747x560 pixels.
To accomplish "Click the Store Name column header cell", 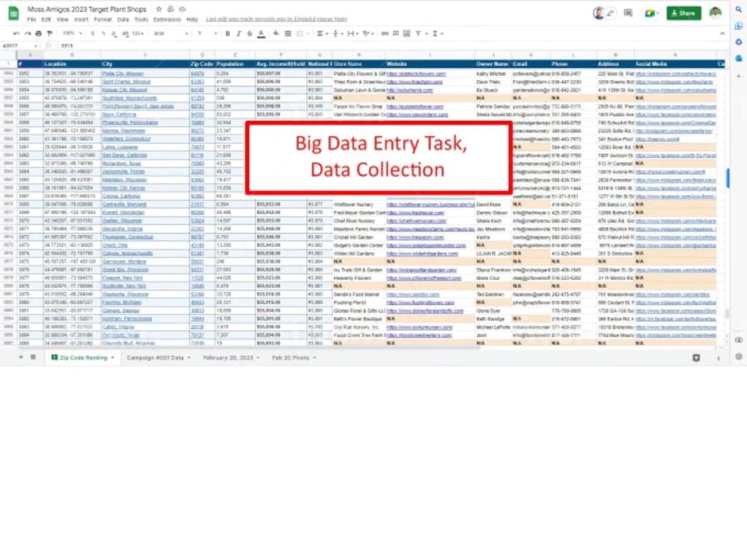I will 359,63.
